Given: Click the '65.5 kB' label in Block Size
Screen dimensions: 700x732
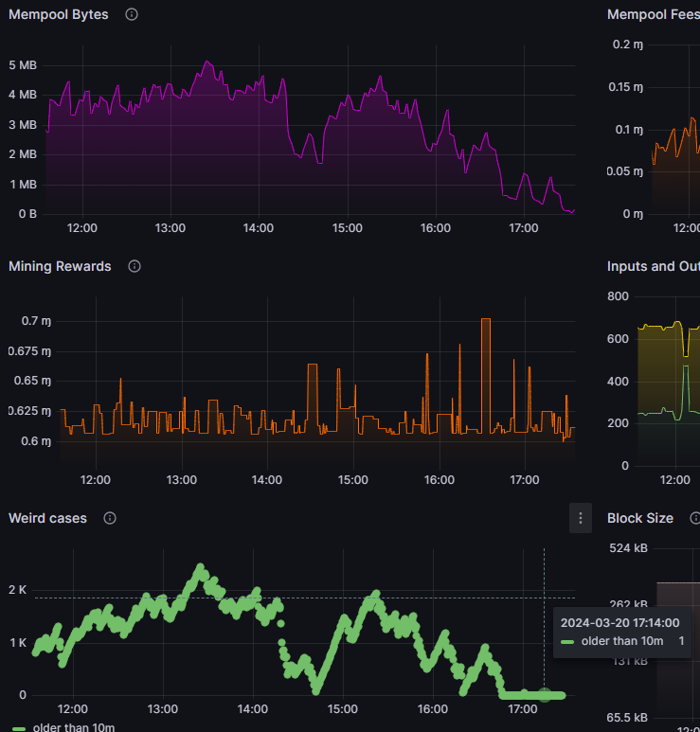Looking at the screenshot, I should (x=627, y=718).
